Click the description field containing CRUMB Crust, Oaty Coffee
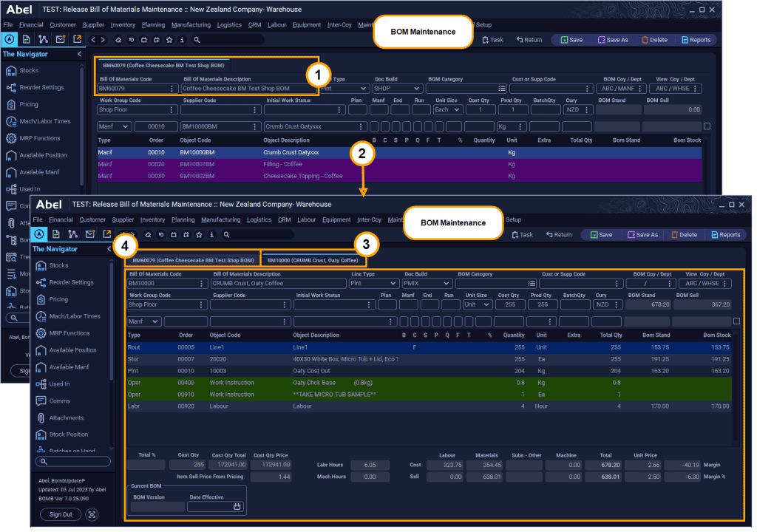757x532 pixels. pos(277,284)
